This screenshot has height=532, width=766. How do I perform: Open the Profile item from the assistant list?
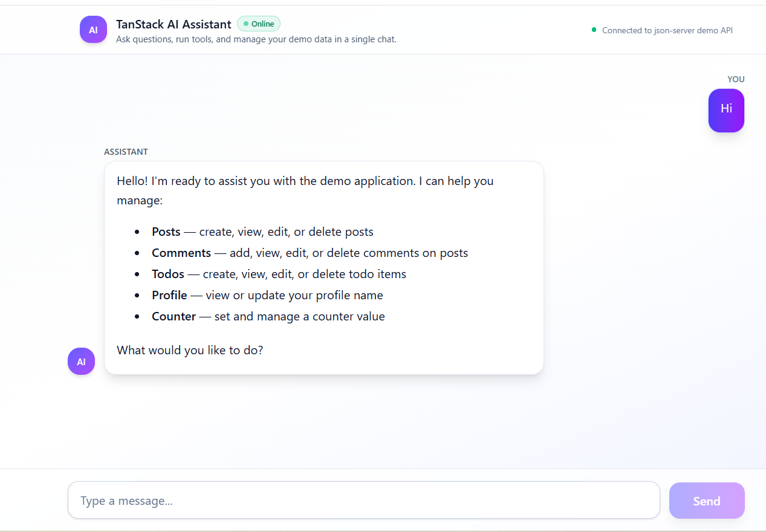click(x=170, y=295)
